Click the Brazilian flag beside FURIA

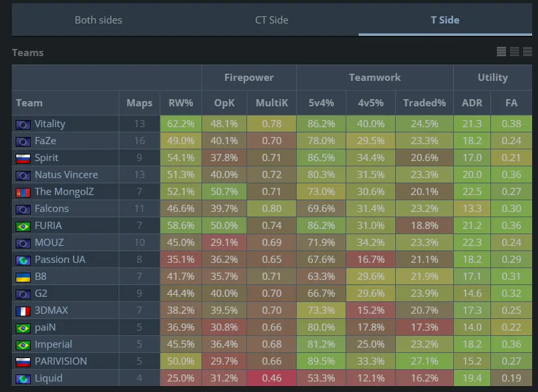[23, 226]
